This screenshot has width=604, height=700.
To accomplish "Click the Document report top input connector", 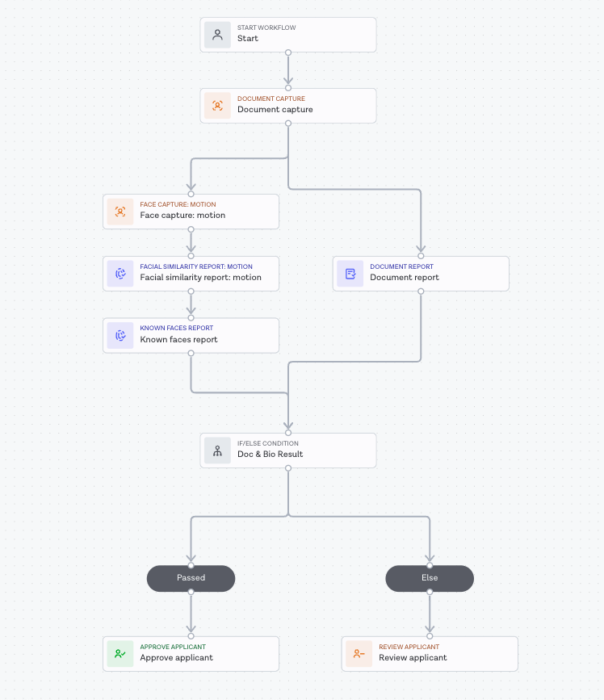I will tap(421, 256).
